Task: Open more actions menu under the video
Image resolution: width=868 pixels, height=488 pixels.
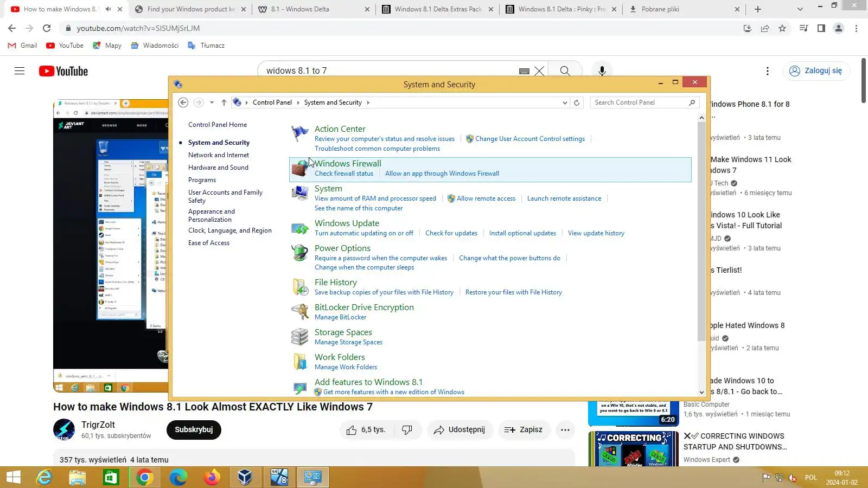Action: click(565, 430)
